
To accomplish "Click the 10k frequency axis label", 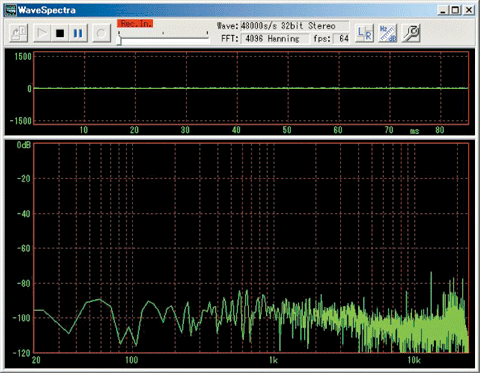I will click(414, 360).
